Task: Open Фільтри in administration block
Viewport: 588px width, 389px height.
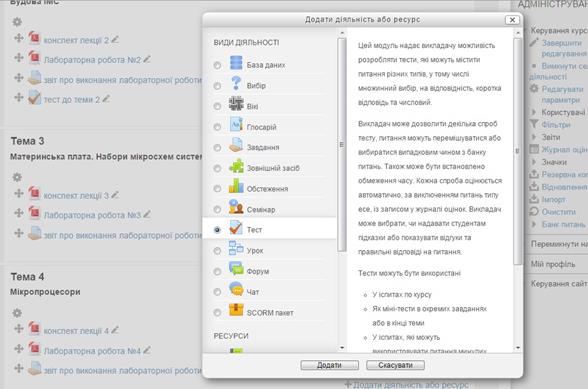Action: point(556,125)
